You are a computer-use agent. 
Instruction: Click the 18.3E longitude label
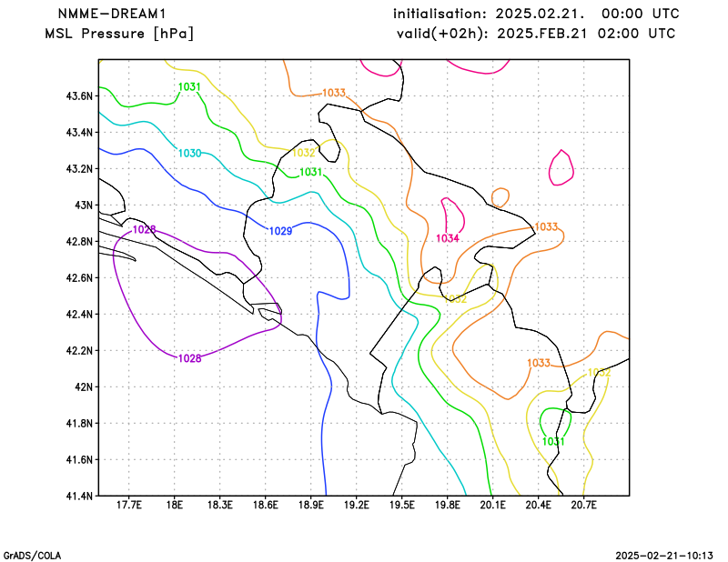coord(220,505)
